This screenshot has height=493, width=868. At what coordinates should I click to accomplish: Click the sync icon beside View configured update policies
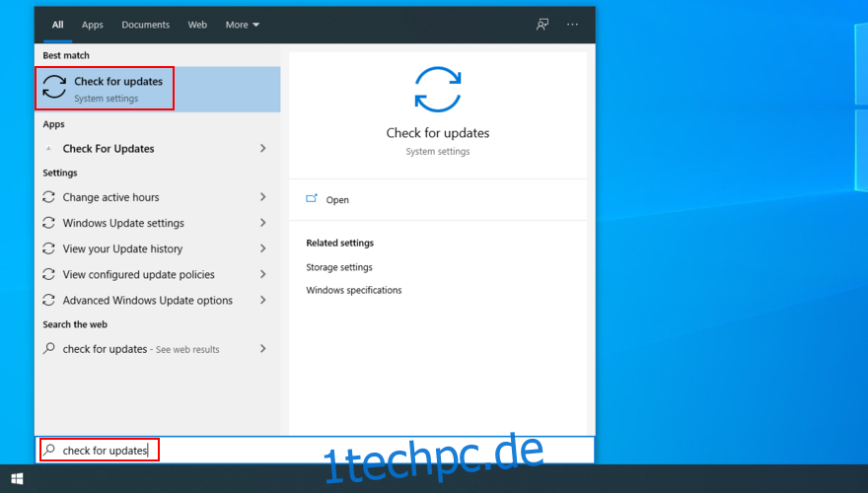48,274
